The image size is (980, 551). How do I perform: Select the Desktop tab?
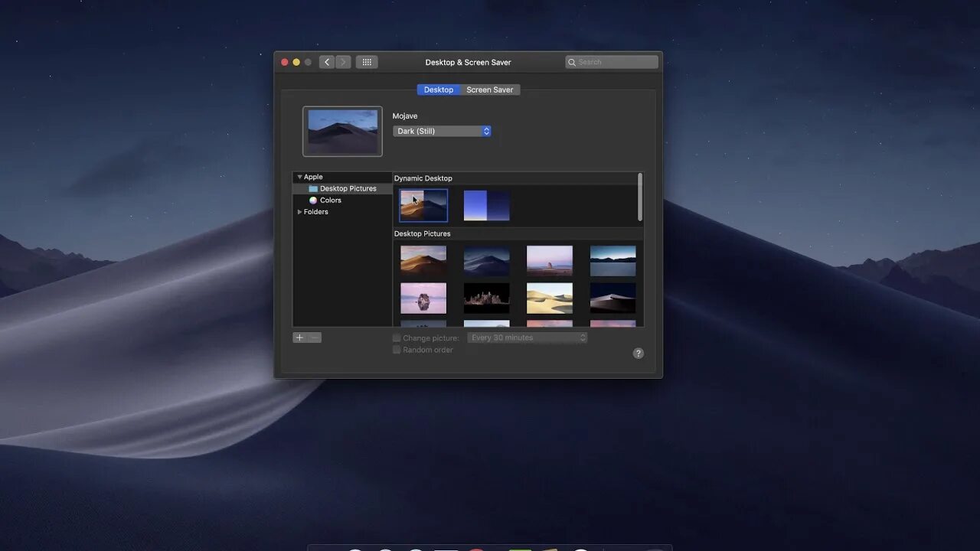(439, 90)
